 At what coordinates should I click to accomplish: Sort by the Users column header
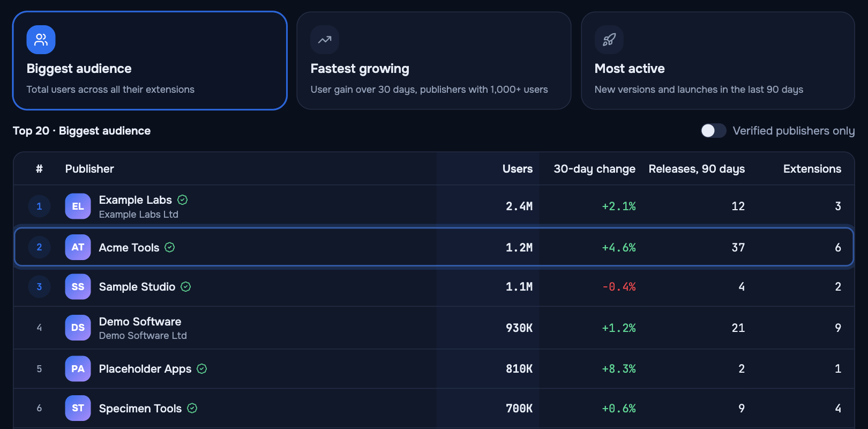(x=518, y=169)
